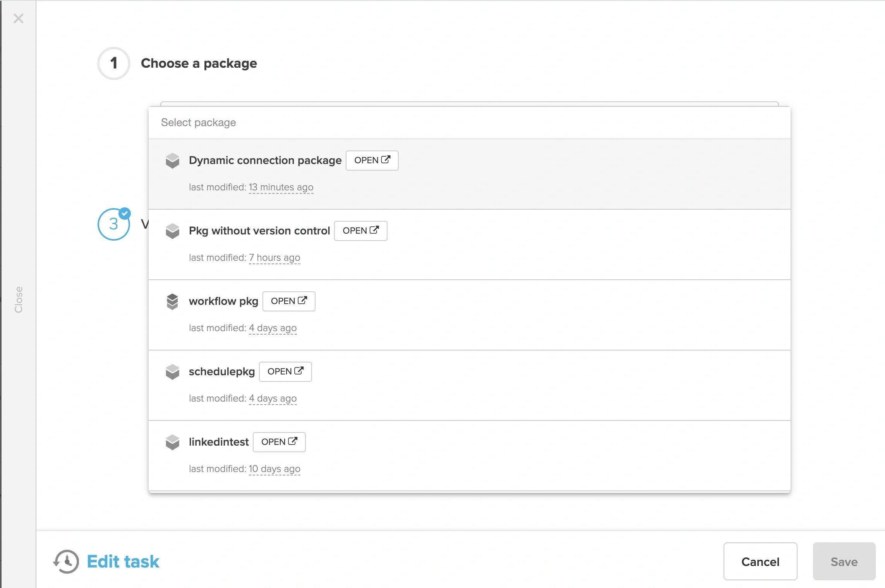Select Pkg without version control entry

click(x=469, y=244)
